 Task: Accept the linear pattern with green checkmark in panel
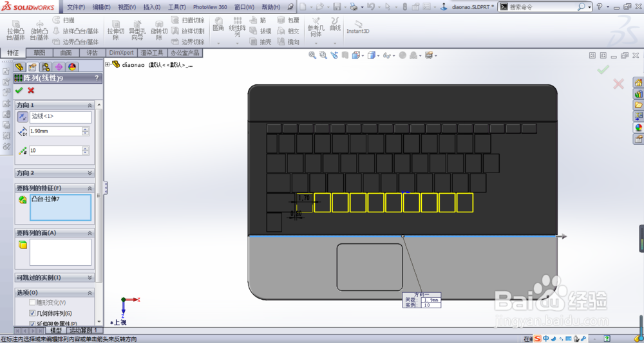click(19, 90)
